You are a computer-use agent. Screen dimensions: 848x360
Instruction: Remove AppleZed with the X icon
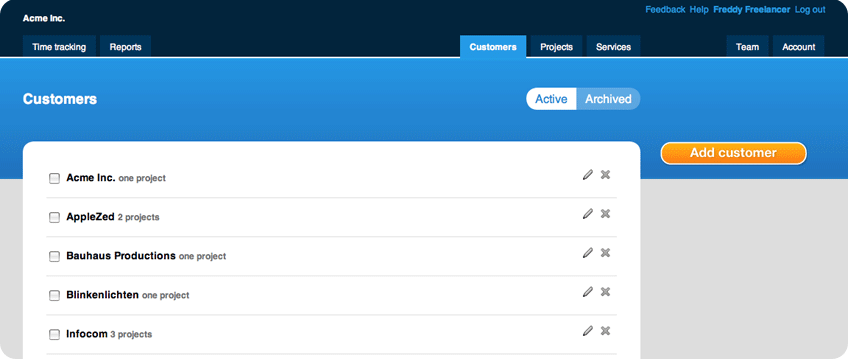pyautogui.click(x=606, y=214)
